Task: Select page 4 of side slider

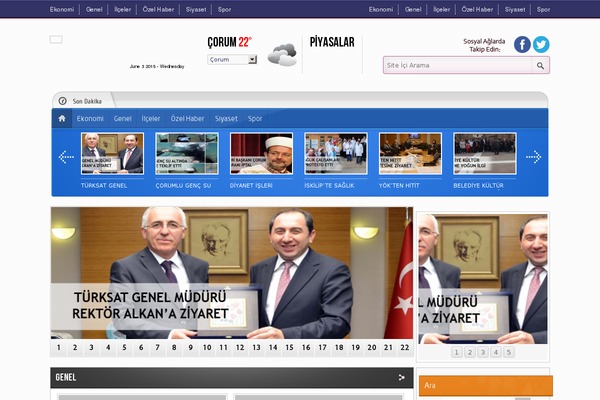Action: [x=496, y=352]
